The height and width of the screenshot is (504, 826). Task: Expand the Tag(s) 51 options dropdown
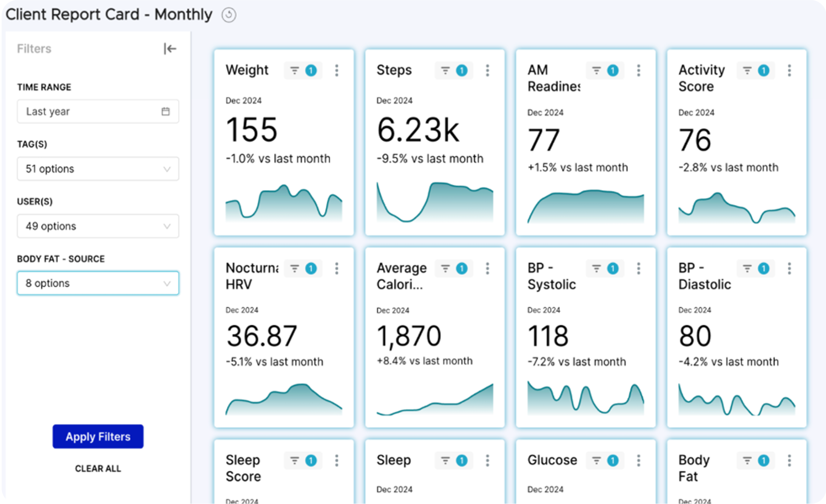coord(98,169)
